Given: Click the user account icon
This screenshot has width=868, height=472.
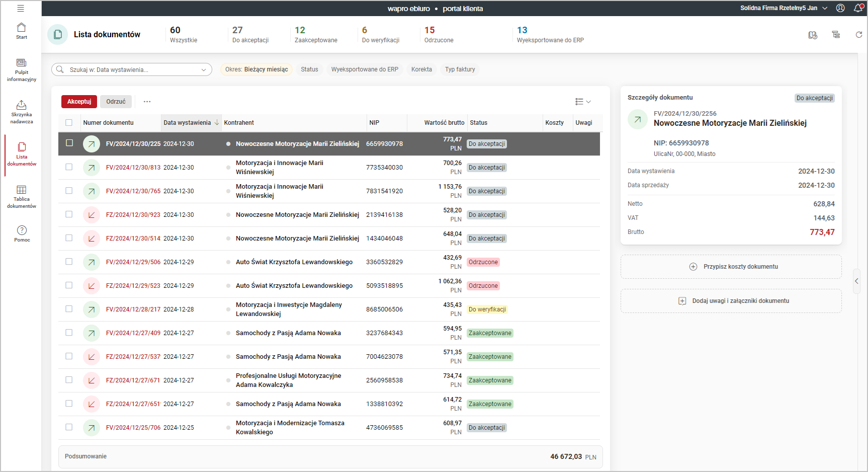Looking at the screenshot, I should 840,8.
